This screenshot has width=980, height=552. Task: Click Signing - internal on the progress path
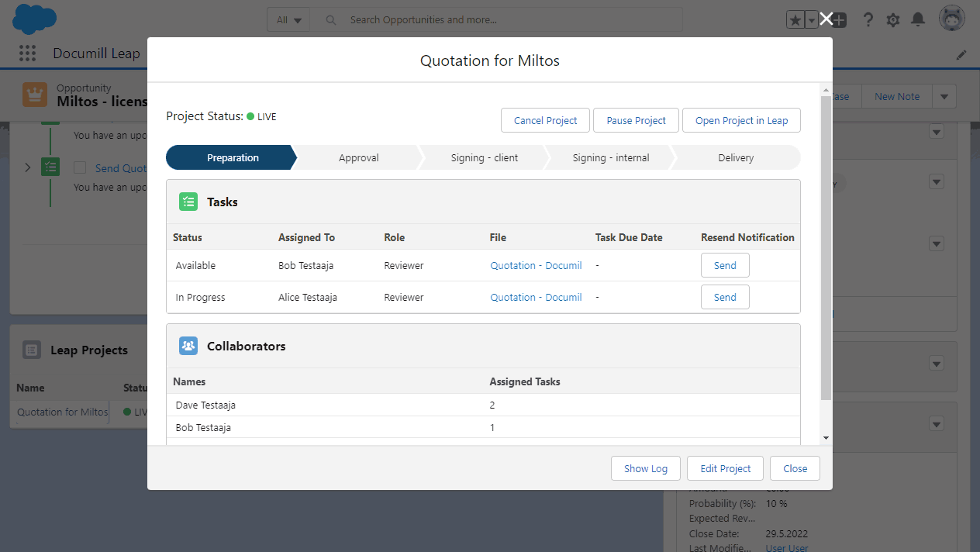point(611,157)
